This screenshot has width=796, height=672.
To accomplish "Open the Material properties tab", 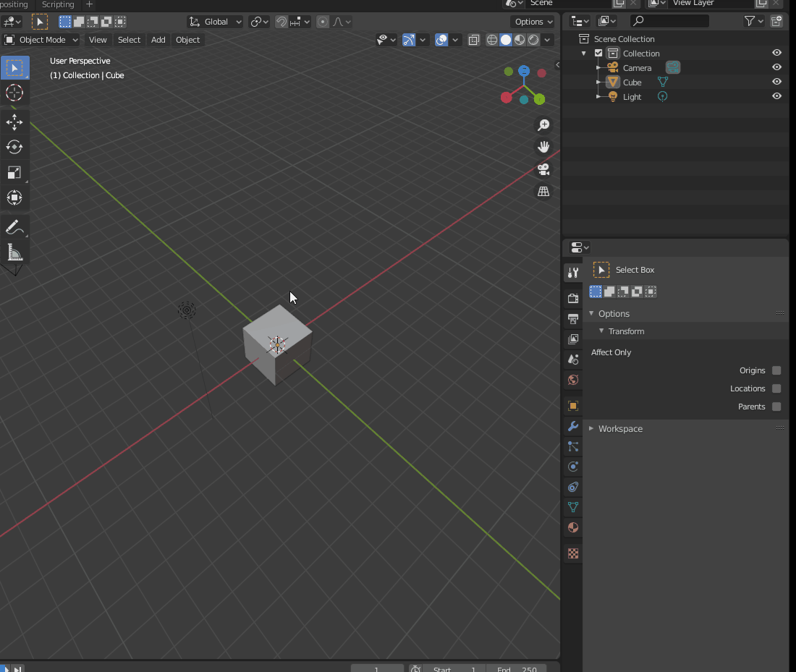I will (573, 527).
